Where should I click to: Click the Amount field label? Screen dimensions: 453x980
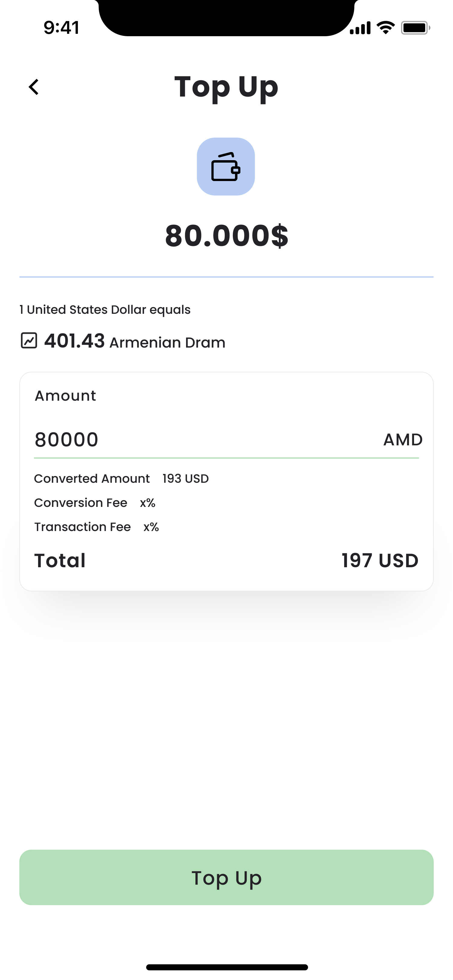[66, 396]
